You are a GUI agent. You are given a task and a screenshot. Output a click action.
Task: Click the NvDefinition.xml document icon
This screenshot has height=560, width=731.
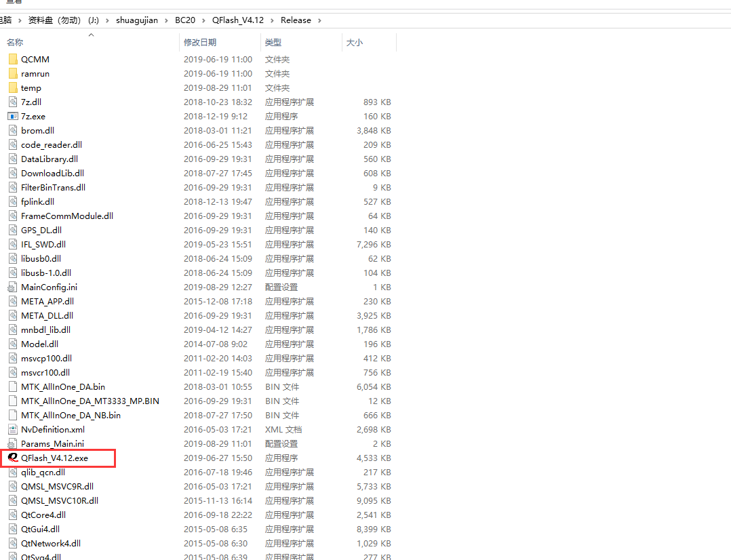click(x=13, y=429)
